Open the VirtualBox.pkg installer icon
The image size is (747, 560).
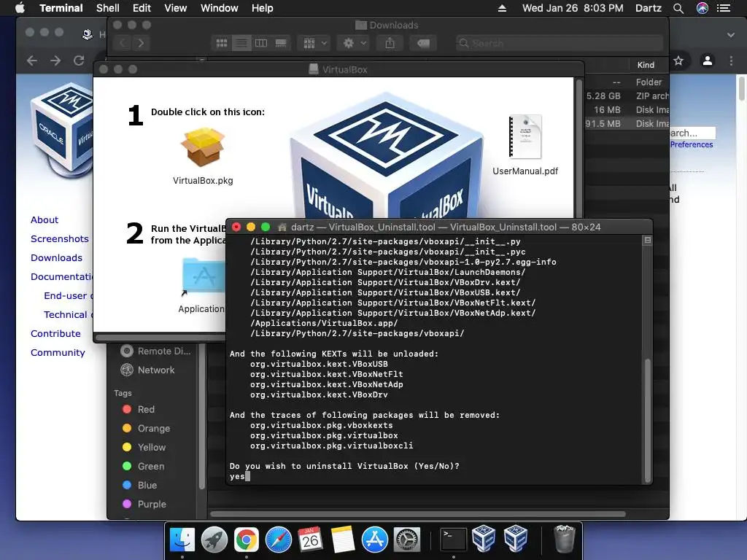tap(203, 147)
